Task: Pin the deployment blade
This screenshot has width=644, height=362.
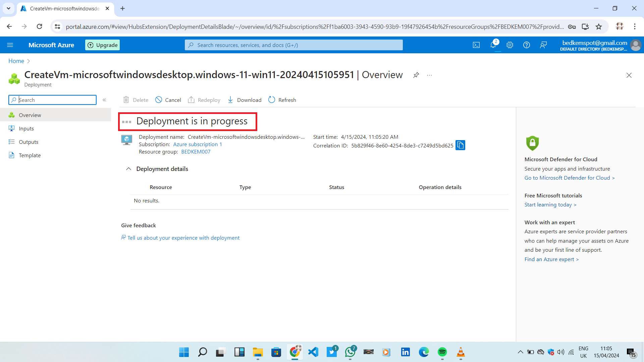Action: 416,75
